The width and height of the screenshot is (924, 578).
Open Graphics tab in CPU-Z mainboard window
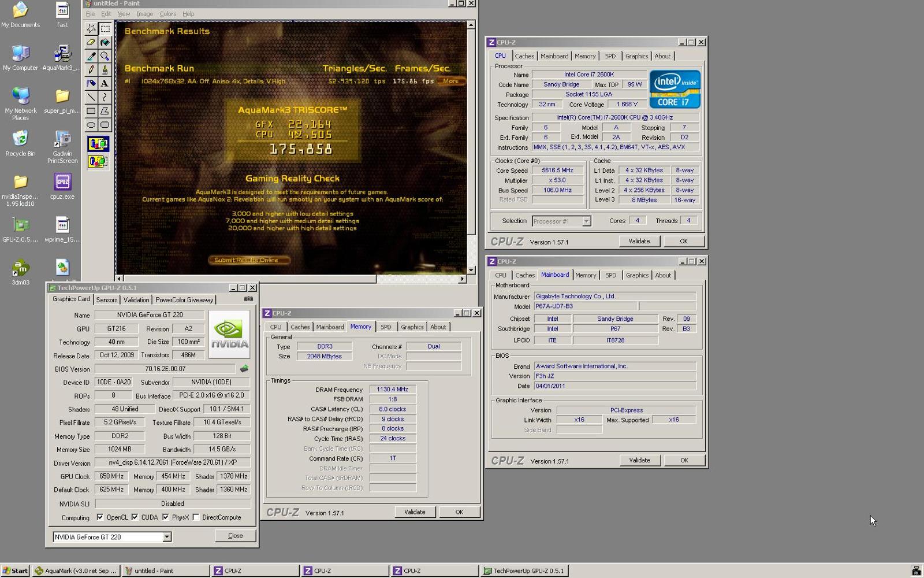click(637, 275)
